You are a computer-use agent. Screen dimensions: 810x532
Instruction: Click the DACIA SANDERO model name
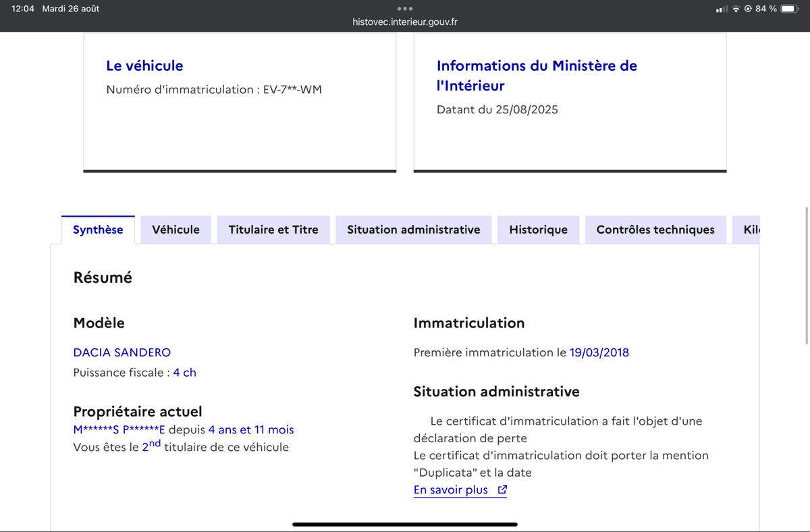(122, 352)
